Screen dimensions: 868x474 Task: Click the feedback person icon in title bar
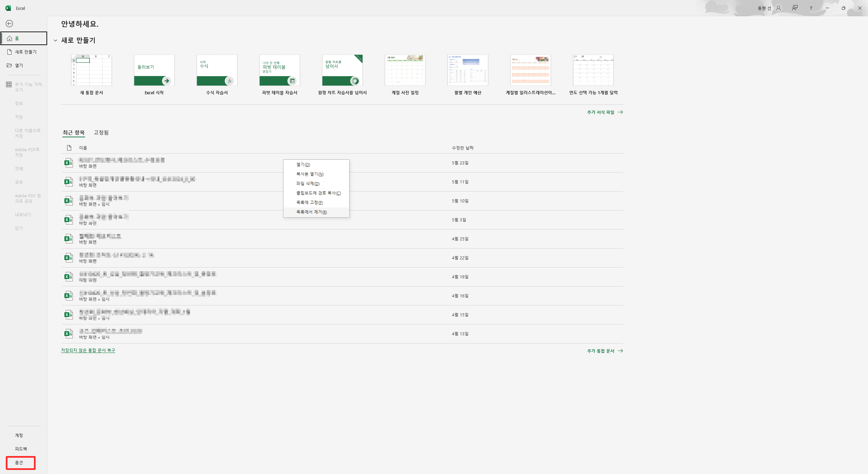point(794,8)
